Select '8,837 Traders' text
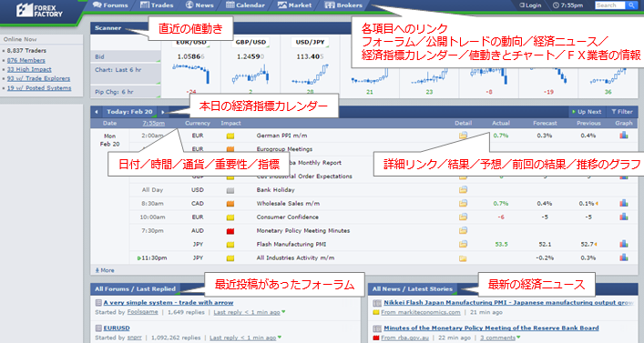644x343 pixels. 26,50
